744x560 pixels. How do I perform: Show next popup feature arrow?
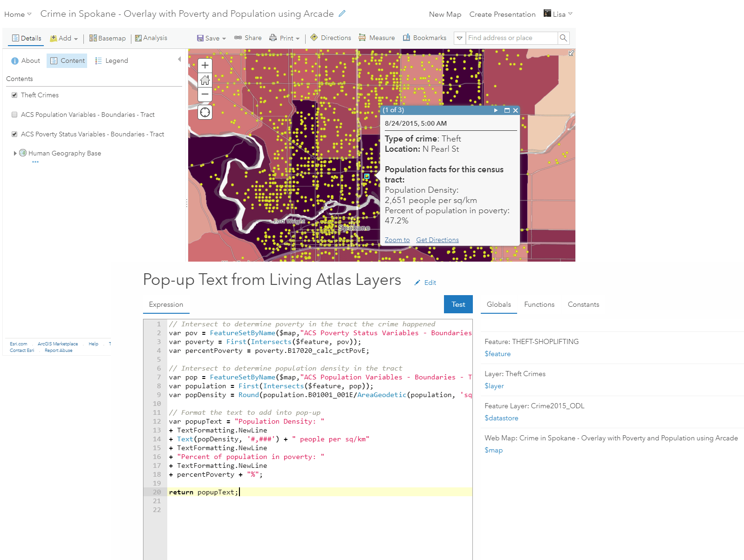pos(496,110)
